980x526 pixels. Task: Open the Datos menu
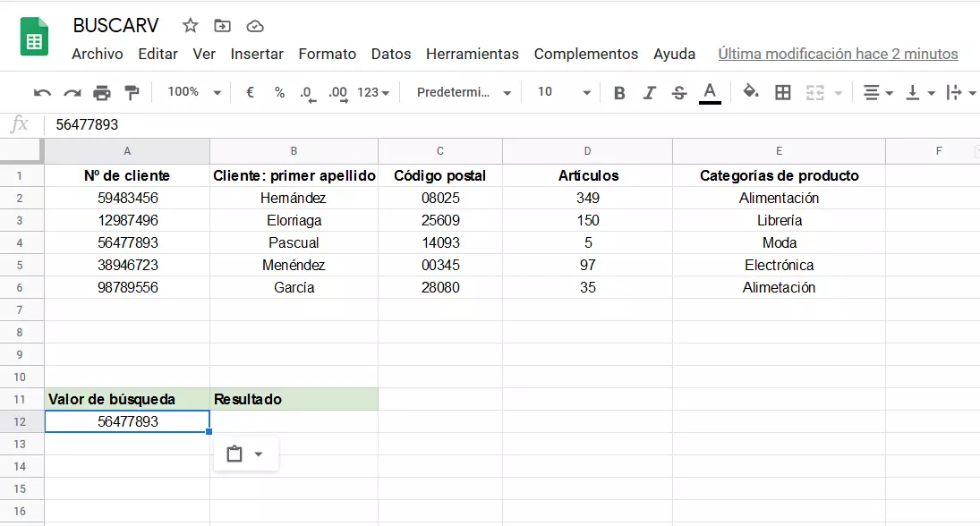pyautogui.click(x=391, y=54)
